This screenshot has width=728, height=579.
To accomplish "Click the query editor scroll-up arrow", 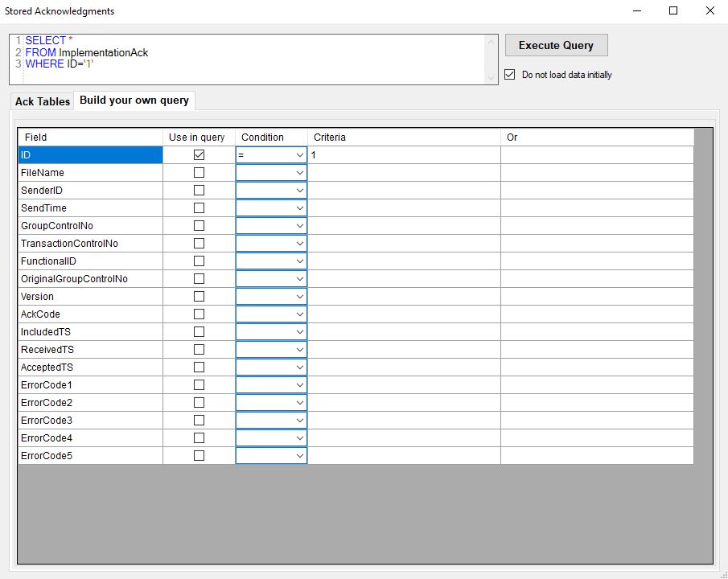I will coord(491,41).
